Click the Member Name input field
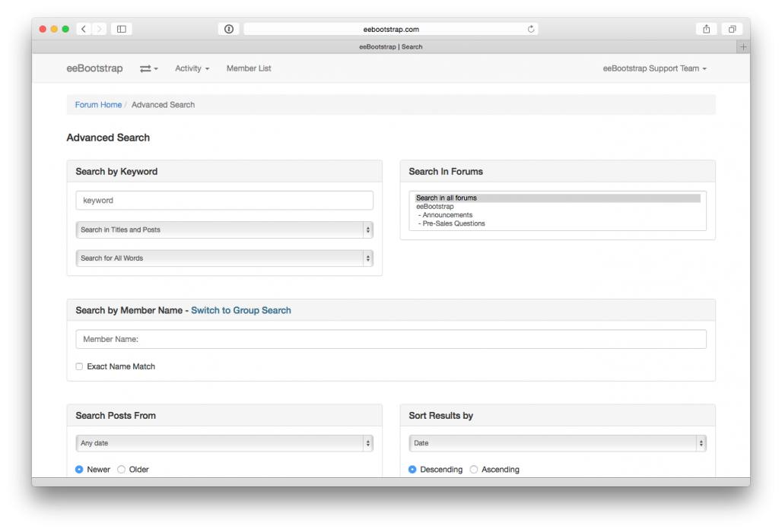 (391, 339)
